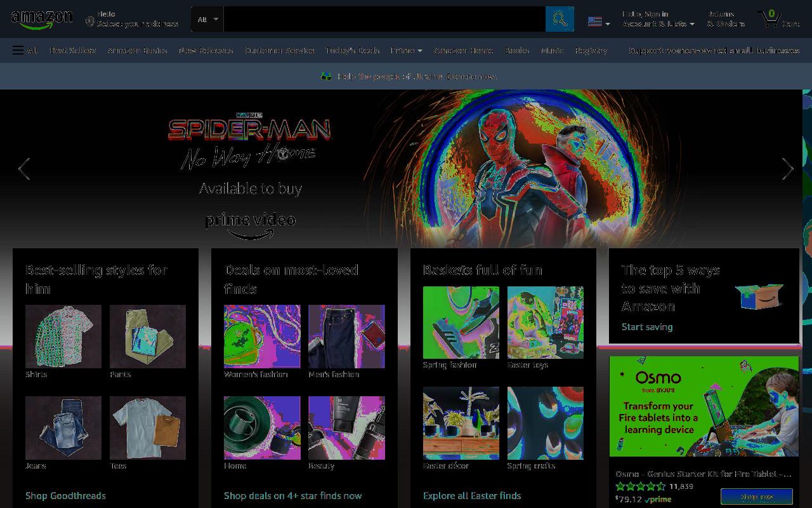
Task: Click Returns & Orders link
Action: click(726, 19)
